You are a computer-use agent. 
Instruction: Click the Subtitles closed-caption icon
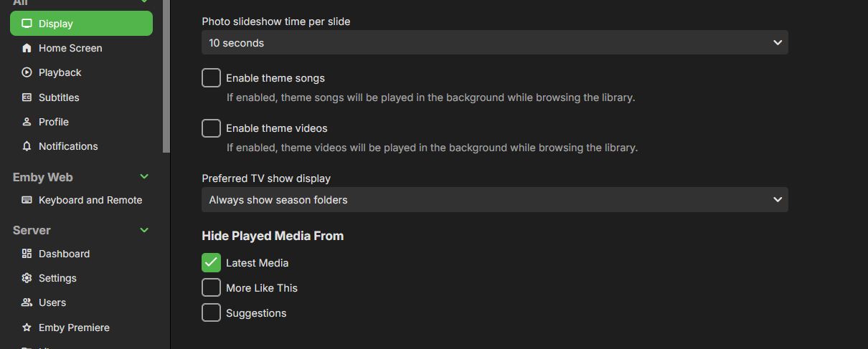(x=27, y=97)
